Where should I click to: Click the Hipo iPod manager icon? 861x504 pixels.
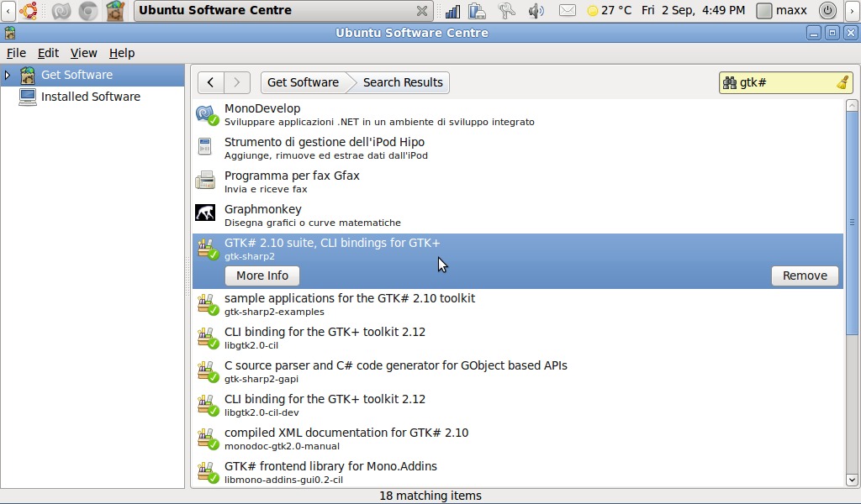[x=205, y=146]
